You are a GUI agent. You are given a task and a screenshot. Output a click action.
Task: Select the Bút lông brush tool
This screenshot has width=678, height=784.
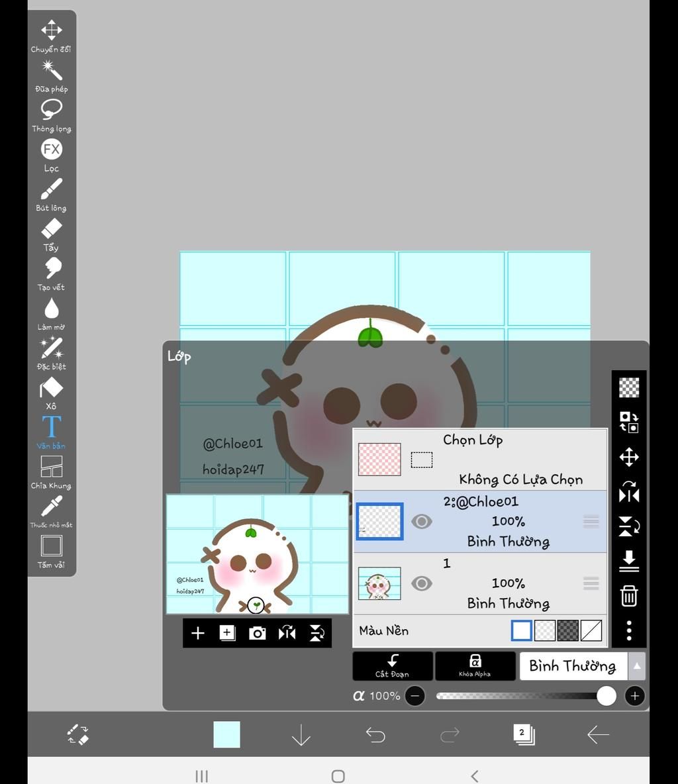pos(51,195)
